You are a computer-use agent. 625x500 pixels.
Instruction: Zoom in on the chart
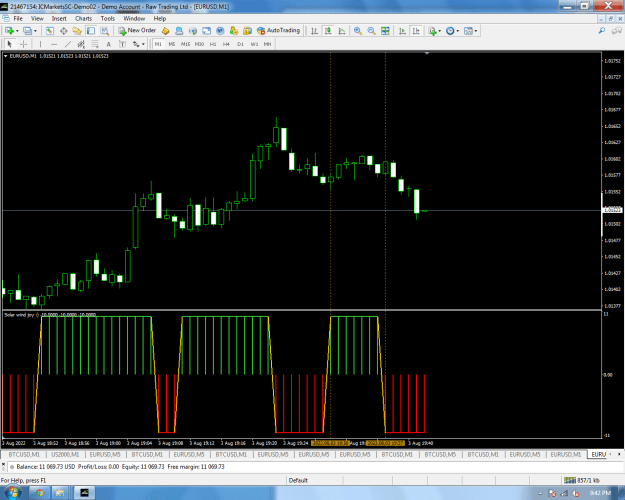358,31
